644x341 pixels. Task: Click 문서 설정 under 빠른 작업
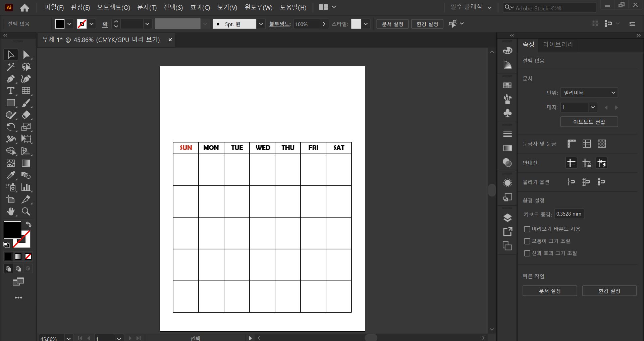coord(549,291)
